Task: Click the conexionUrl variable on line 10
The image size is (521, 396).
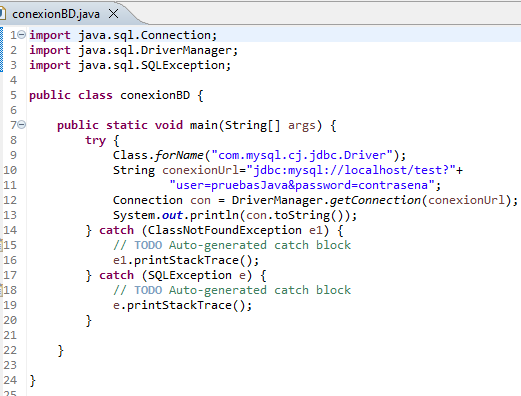Action: (201, 170)
